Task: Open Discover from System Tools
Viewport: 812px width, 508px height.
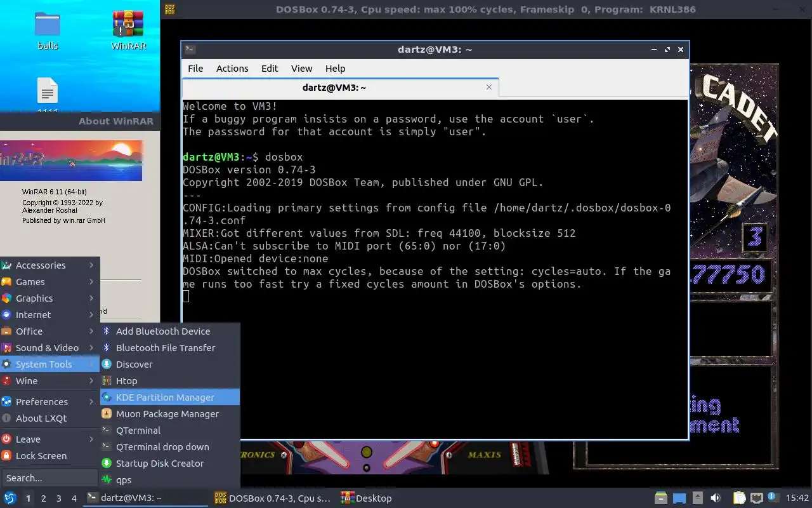Action: tap(170, 364)
